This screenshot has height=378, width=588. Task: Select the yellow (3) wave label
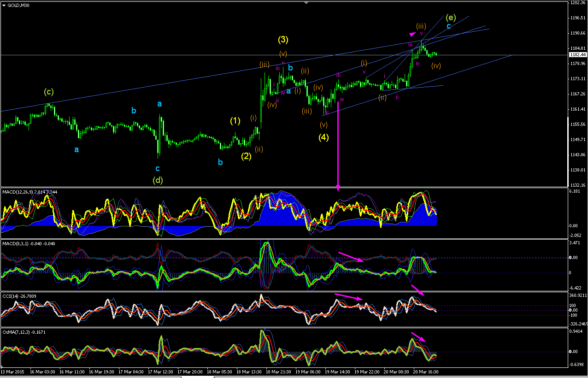click(283, 39)
